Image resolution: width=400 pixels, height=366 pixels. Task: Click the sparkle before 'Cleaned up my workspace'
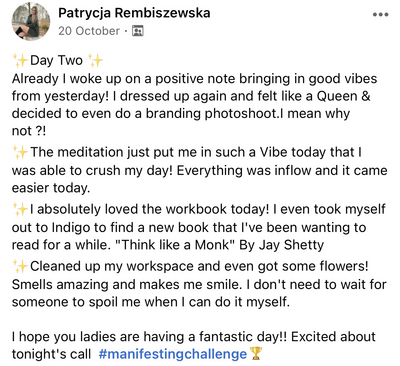click(x=20, y=267)
